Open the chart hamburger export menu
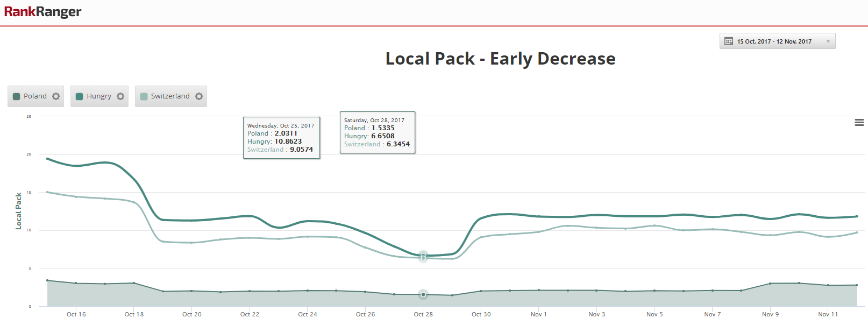Image resolution: width=868 pixels, height=325 pixels. [x=859, y=123]
